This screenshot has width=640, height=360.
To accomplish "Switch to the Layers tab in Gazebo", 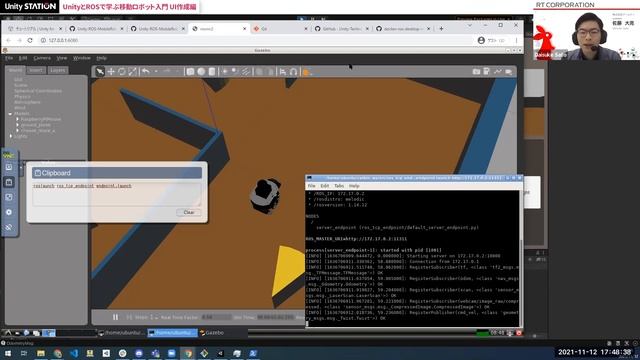I will click(x=58, y=70).
